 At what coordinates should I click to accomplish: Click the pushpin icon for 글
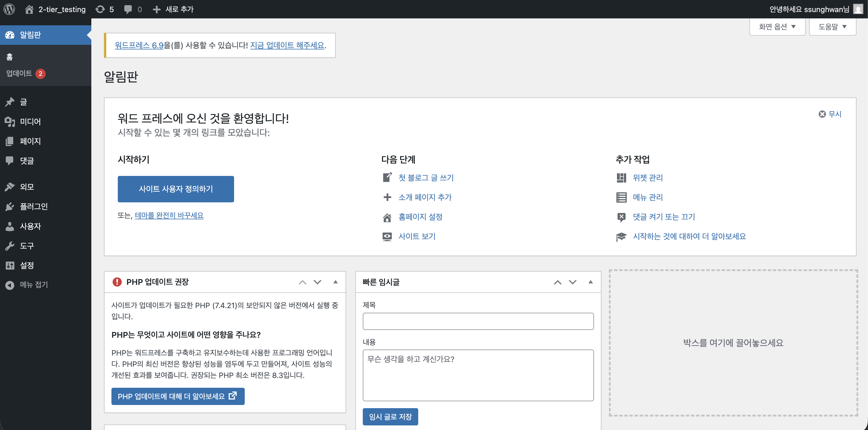point(10,102)
